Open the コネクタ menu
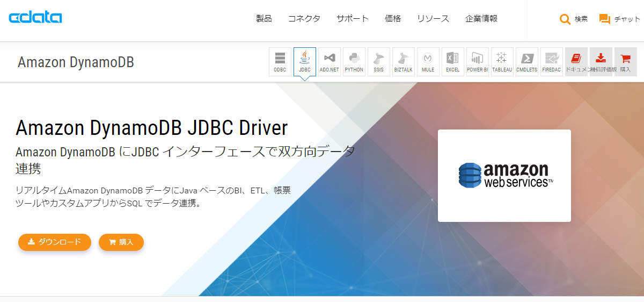The width and height of the screenshot is (644, 302). pos(304,19)
